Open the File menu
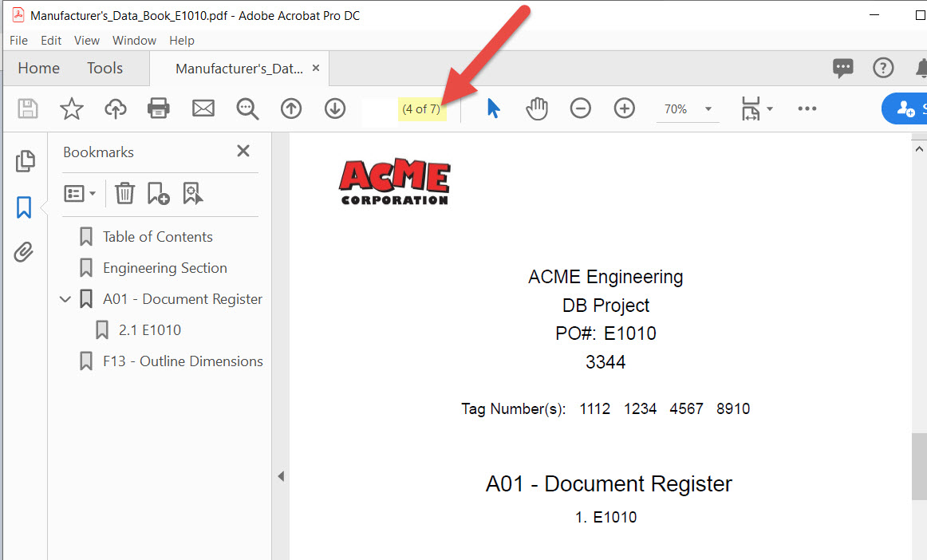 18,40
